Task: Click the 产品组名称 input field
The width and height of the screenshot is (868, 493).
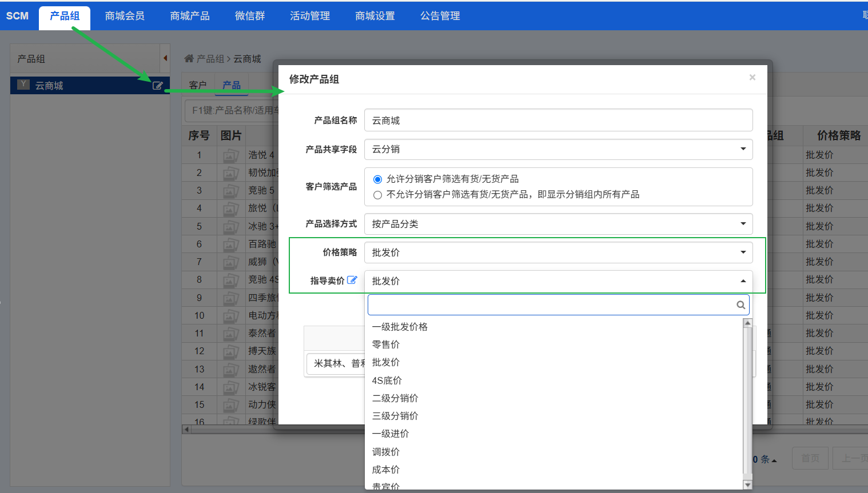Action: (558, 121)
